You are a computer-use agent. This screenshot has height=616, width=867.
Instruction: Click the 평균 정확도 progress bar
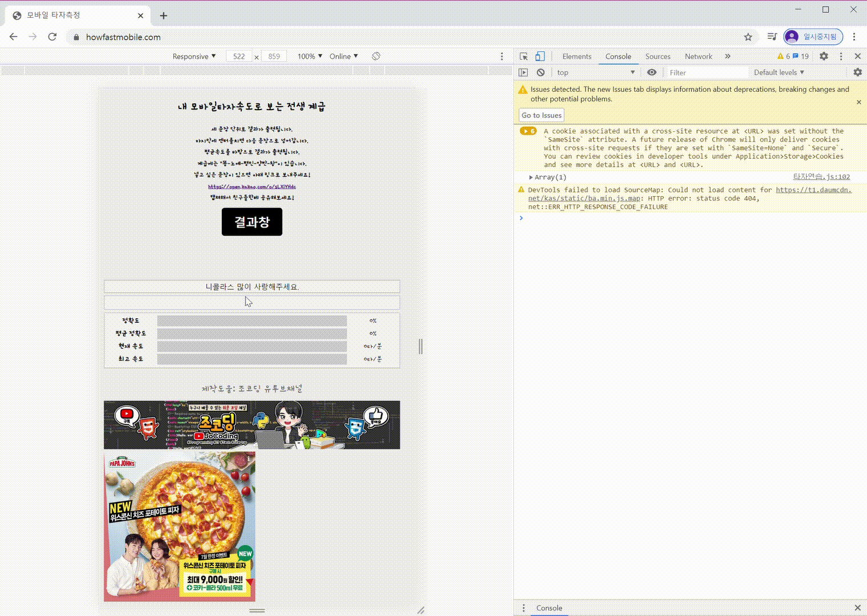coord(252,334)
